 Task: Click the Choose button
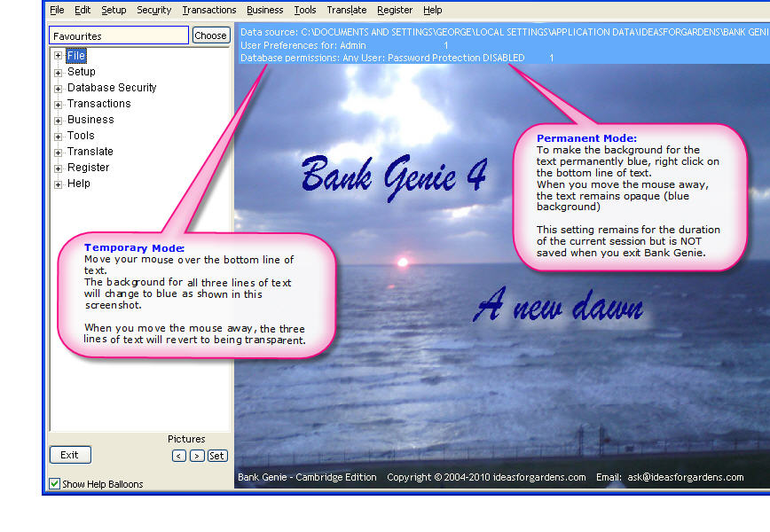pos(210,35)
